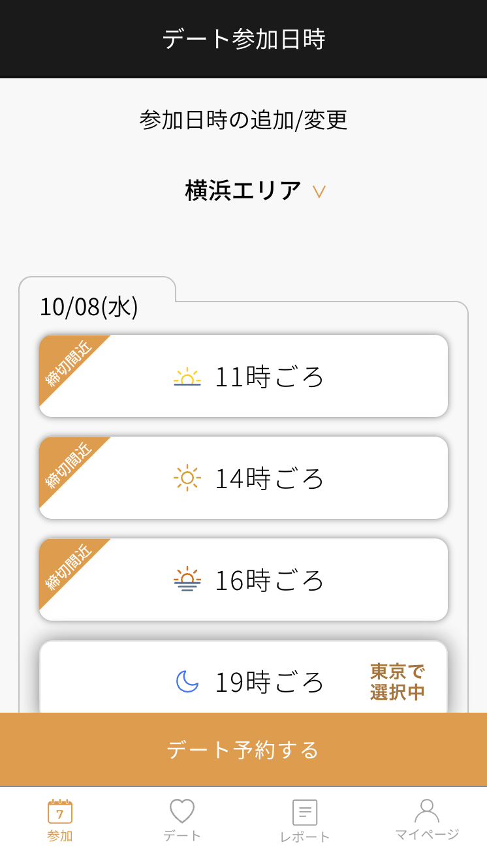This screenshot has width=487, height=868.
Task: Tap the 東京で選択中 label
Action: click(x=397, y=681)
